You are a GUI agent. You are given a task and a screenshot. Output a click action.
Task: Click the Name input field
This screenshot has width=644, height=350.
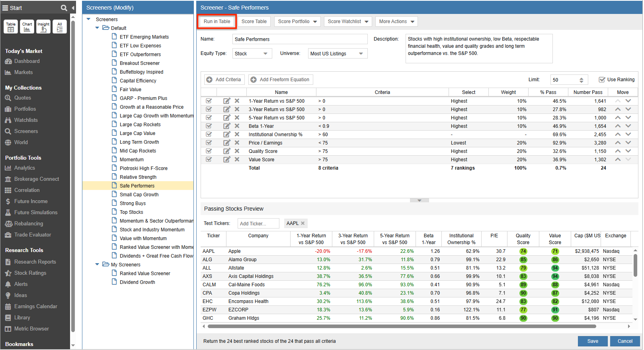pos(300,39)
